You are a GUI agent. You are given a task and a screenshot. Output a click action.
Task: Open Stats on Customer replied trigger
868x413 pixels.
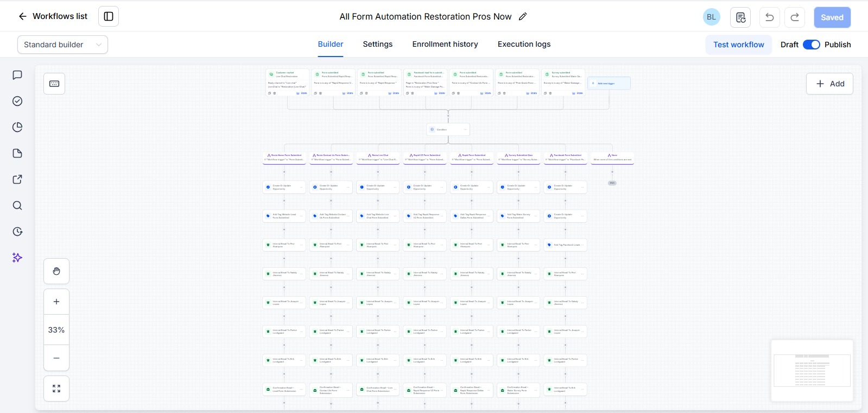pyautogui.click(x=302, y=93)
